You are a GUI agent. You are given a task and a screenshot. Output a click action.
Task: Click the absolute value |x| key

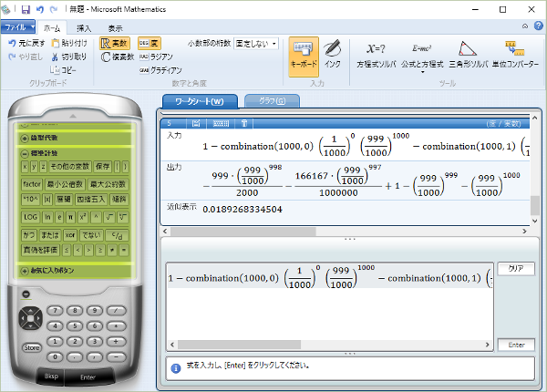47,200
